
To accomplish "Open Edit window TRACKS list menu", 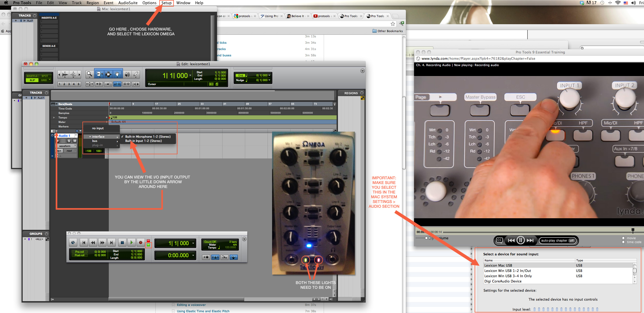I will tap(47, 93).
